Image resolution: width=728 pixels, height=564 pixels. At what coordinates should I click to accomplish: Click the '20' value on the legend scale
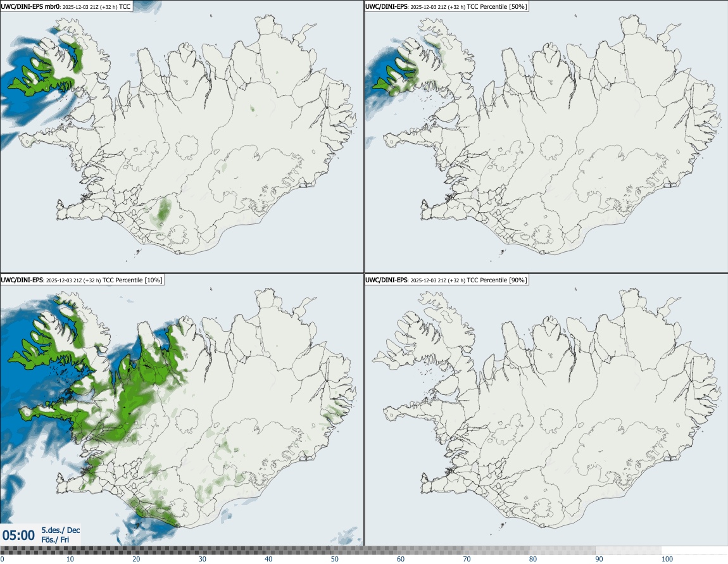(x=136, y=559)
